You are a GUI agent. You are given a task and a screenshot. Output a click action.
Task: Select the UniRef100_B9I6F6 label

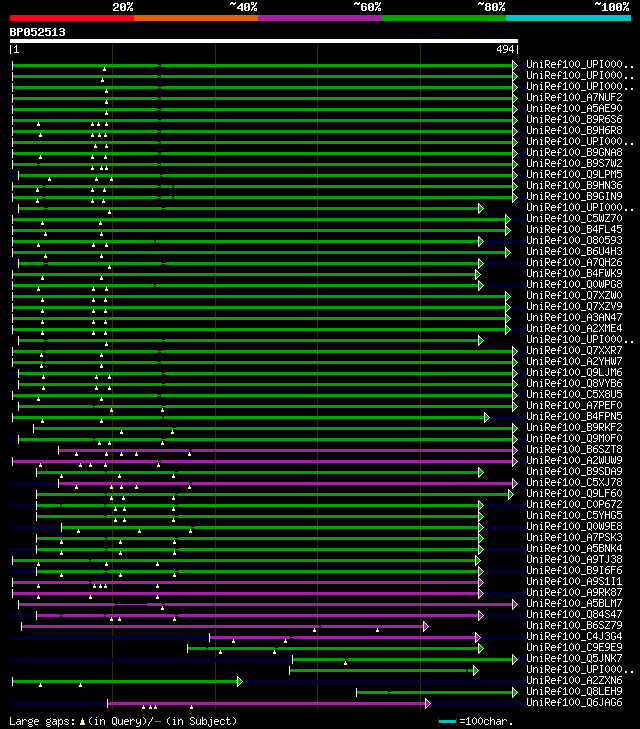pyautogui.click(x=574, y=570)
